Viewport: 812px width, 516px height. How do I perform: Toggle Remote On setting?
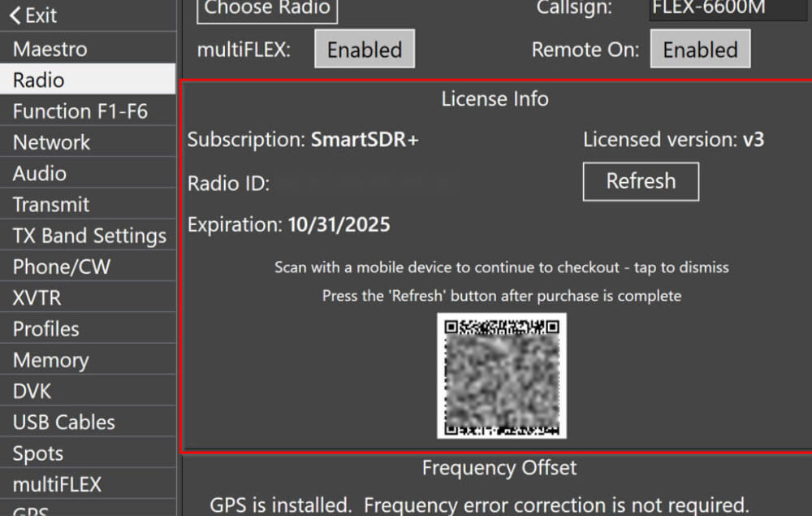(x=700, y=48)
